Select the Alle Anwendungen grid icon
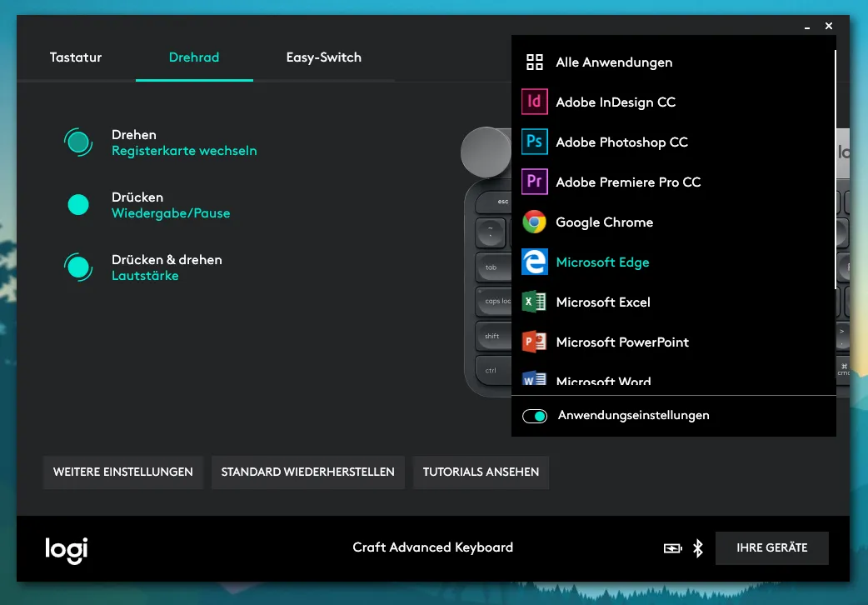868x605 pixels. (x=534, y=62)
